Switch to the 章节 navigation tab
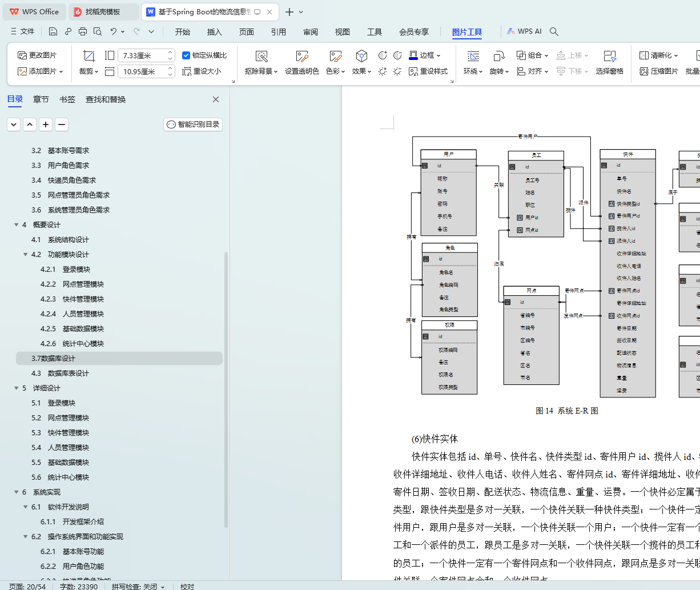 (41, 99)
